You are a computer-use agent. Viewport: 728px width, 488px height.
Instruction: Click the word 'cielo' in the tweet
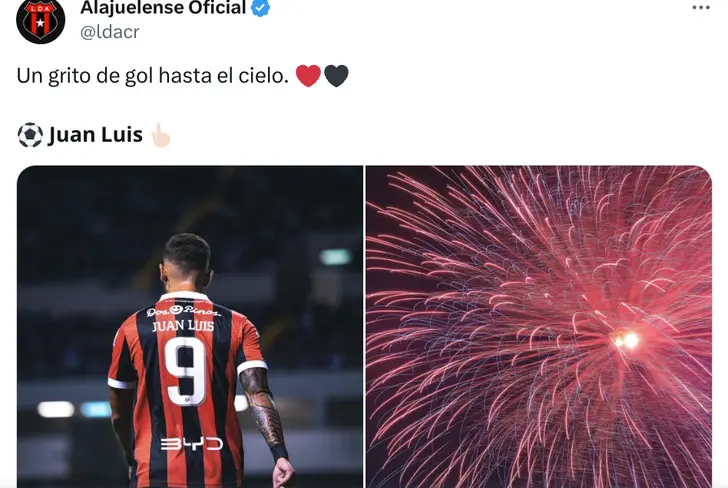(x=264, y=76)
